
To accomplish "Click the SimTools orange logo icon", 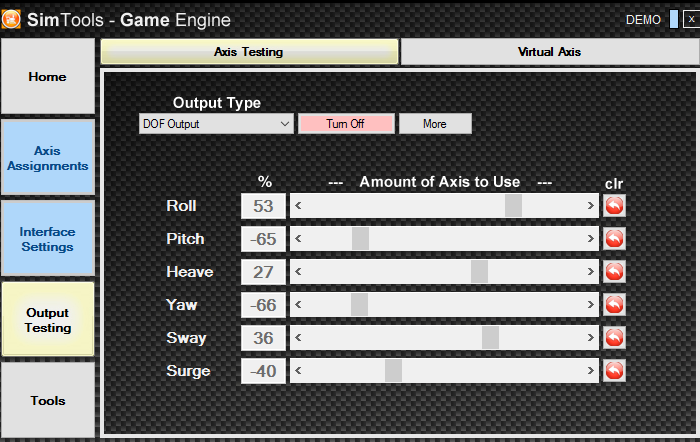I will pos(11,19).
